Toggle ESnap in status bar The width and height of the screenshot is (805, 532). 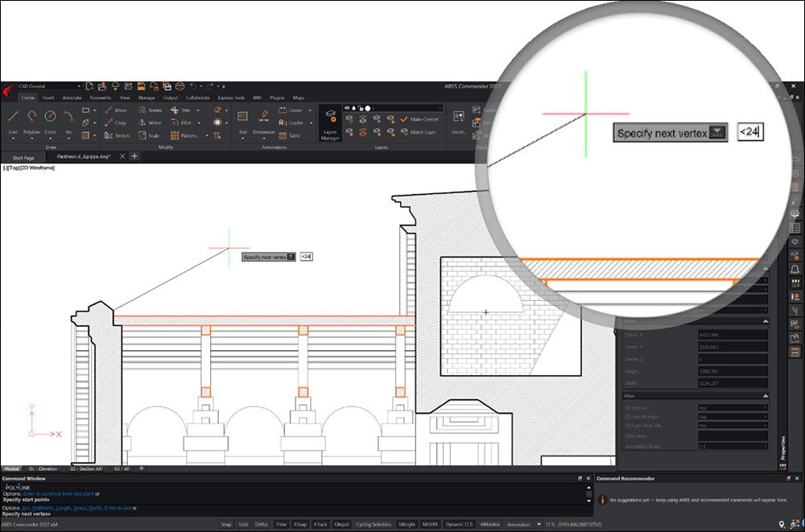[x=299, y=524]
